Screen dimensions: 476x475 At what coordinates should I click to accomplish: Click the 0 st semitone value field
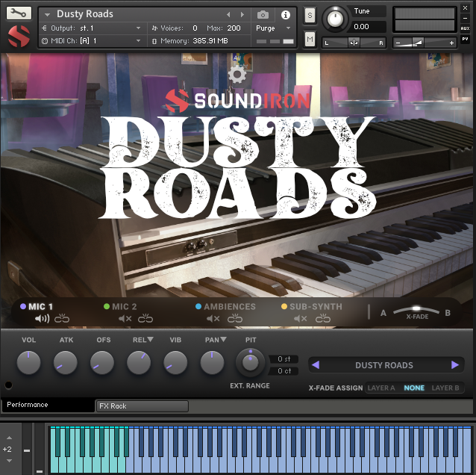coord(284,359)
